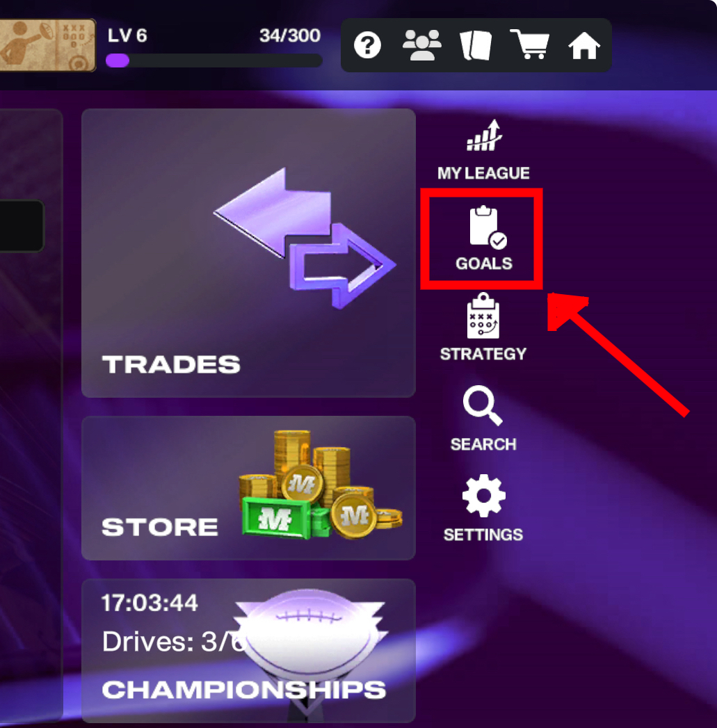The width and height of the screenshot is (717, 728).
Task: Open the Championships tile
Action: [248, 650]
